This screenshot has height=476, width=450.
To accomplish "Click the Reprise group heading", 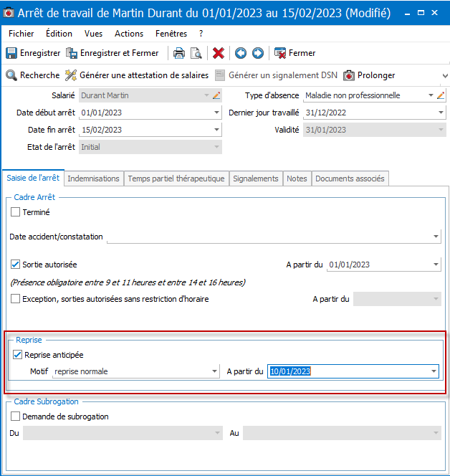I will [x=29, y=340].
